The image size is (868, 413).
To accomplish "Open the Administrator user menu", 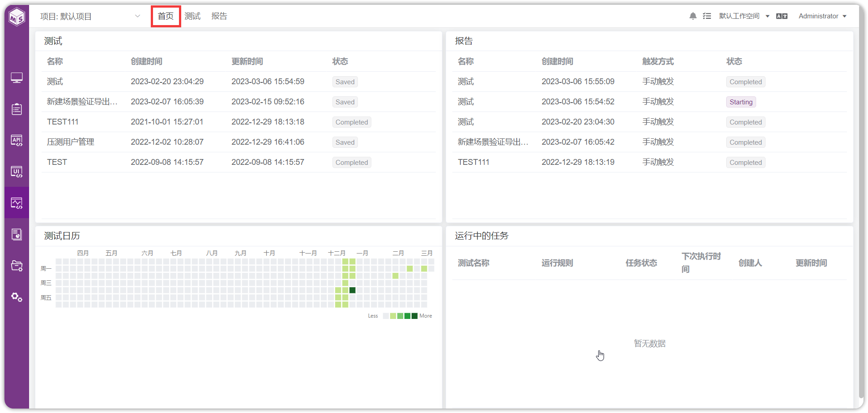I will 822,16.
